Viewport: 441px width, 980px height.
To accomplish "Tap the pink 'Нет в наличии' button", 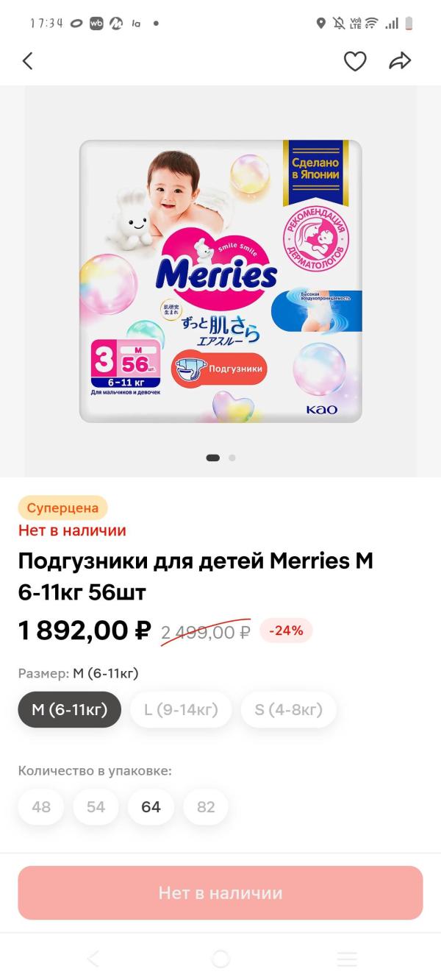I will tap(220, 892).
